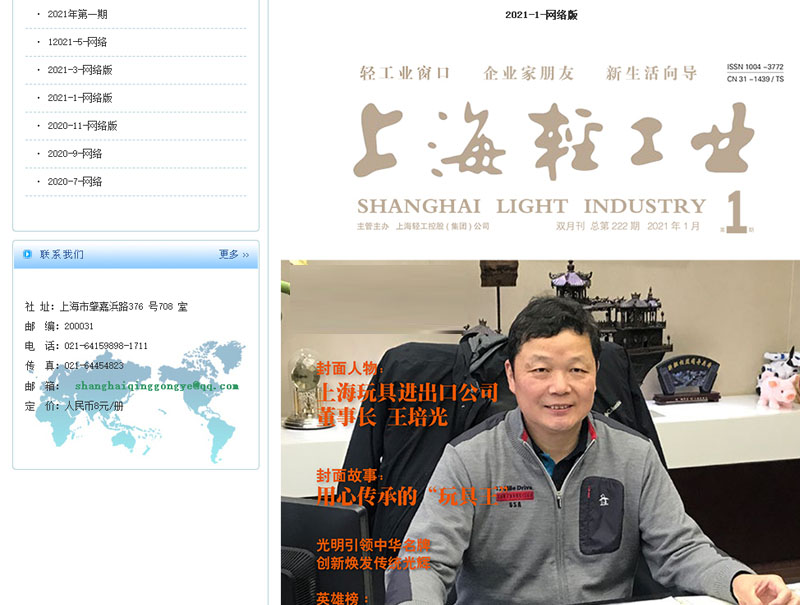Click the 上海轻工业 calligraphy masthead
The height and width of the screenshot is (605, 800).
(x=554, y=140)
